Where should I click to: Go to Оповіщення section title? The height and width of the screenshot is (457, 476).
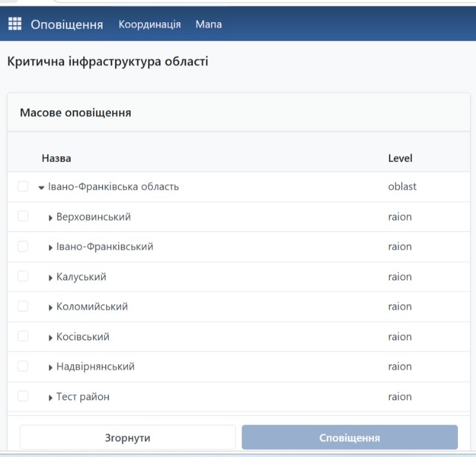(x=67, y=25)
